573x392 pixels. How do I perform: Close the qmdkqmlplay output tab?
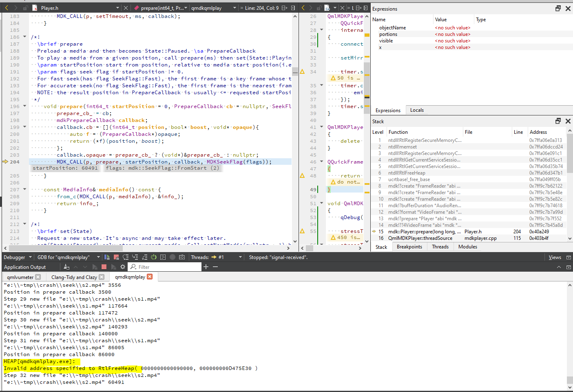click(150, 277)
